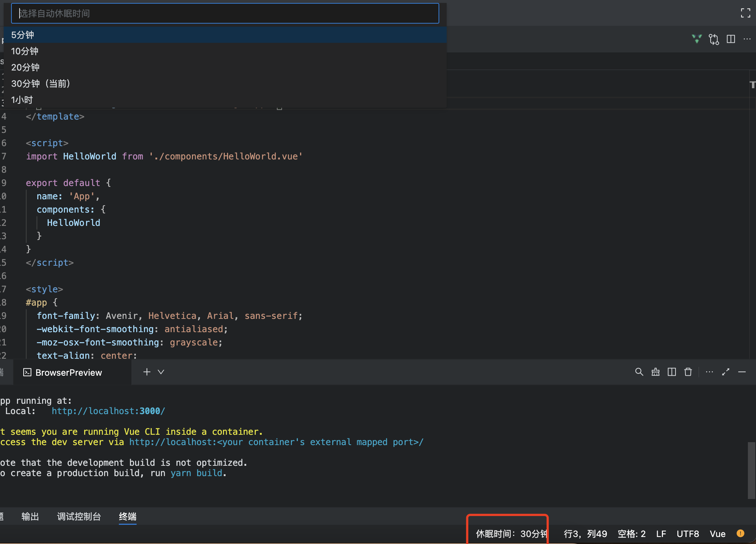
Task: Select the 5分钟 sleep option
Action: (23, 35)
